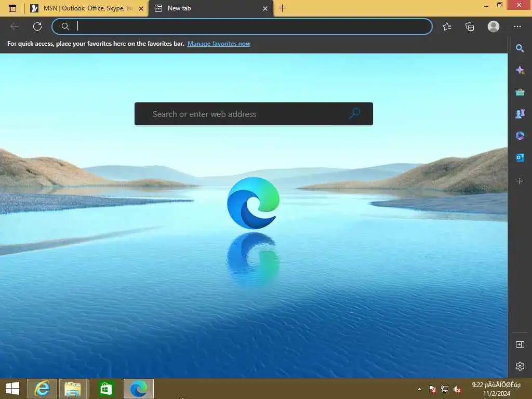
Task: Show hidden tray icons arrow
Action: pyautogui.click(x=419, y=389)
